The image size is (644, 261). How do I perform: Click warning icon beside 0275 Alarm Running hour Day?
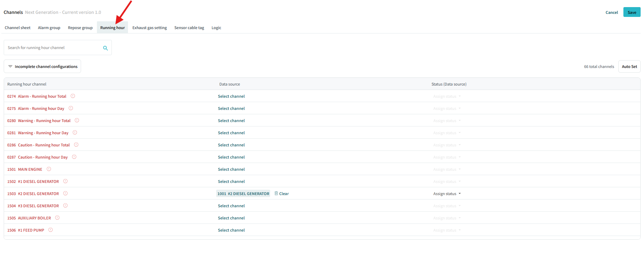point(71,108)
